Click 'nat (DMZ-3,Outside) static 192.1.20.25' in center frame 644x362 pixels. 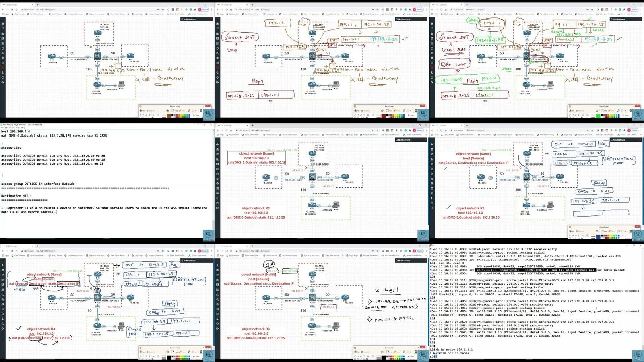click(256, 217)
